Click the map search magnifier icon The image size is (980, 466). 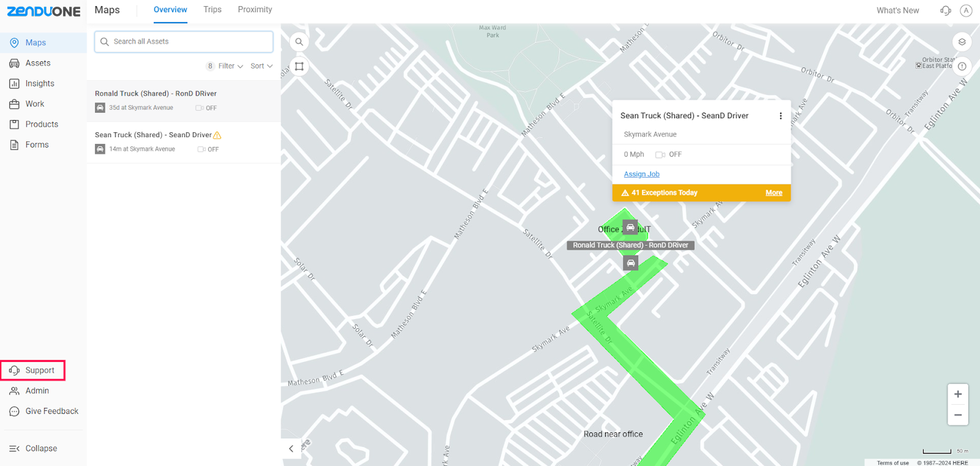click(299, 42)
